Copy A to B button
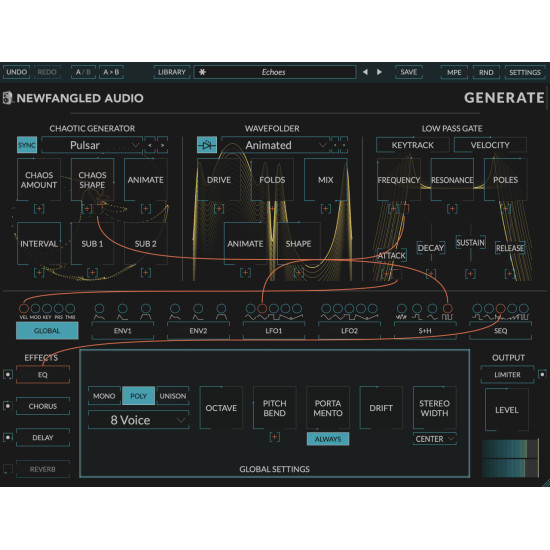550x550 pixels. point(111,72)
